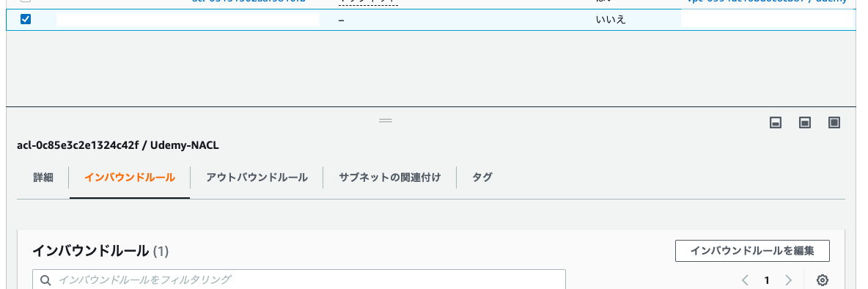Image resolution: width=868 pixels, height=289 pixels.
Task: Open the 詳細 tab
Action: (43, 178)
